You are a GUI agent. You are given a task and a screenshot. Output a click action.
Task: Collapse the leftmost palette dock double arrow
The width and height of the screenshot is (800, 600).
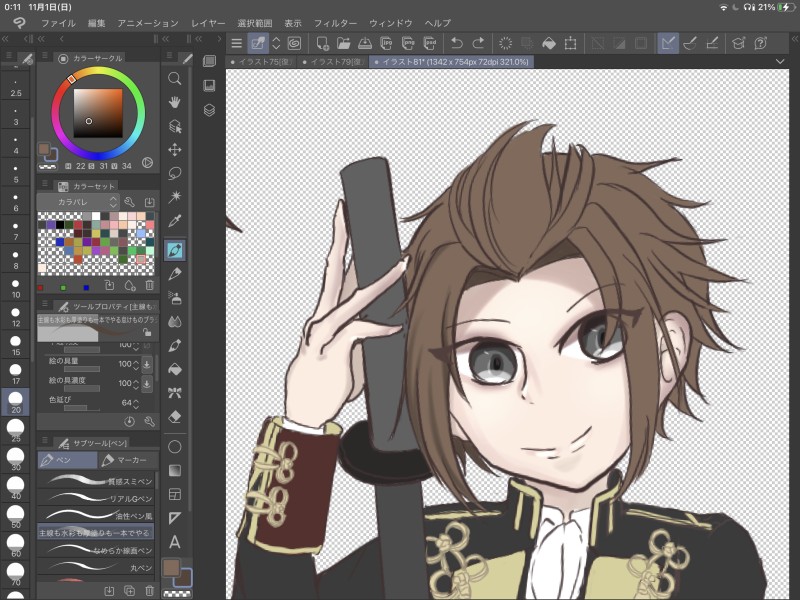[x=5, y=39]
